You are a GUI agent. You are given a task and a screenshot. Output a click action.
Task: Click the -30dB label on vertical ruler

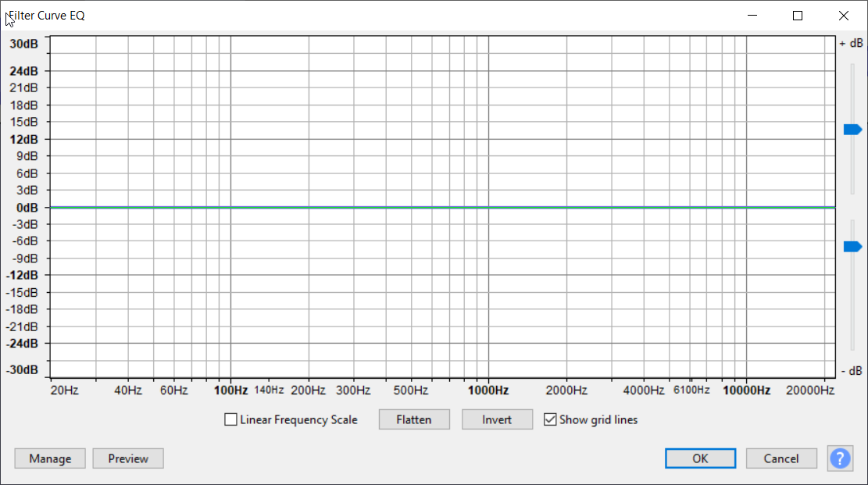(22, 370)
